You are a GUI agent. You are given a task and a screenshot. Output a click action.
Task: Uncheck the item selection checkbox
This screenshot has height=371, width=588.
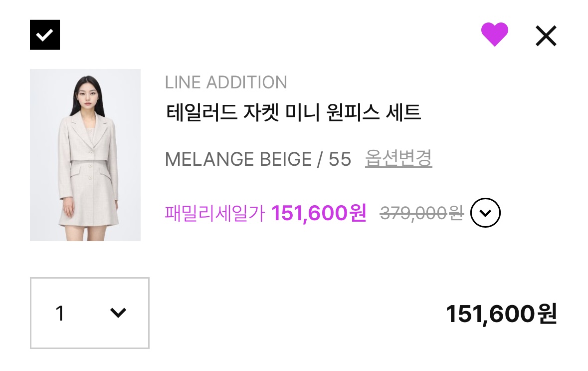(x=45, y=35)
